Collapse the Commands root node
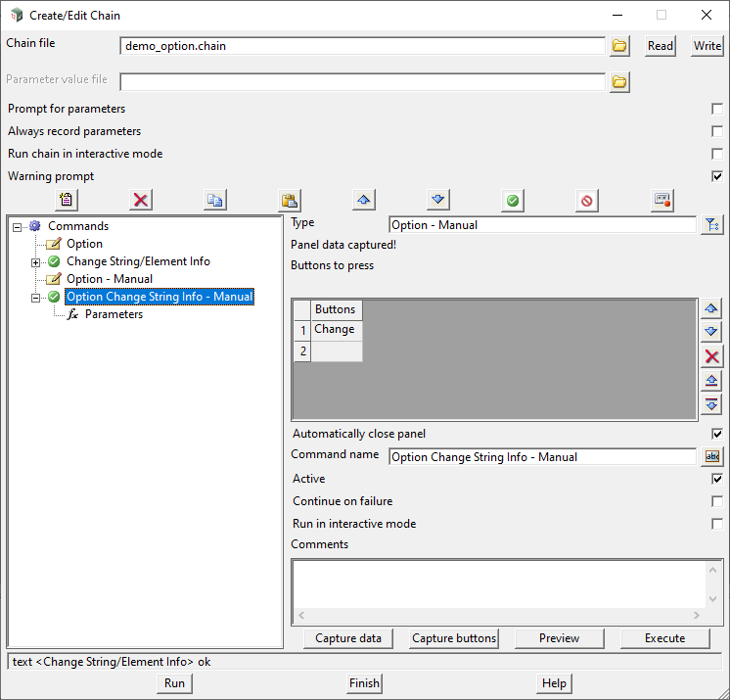 [x=17, y=227]
